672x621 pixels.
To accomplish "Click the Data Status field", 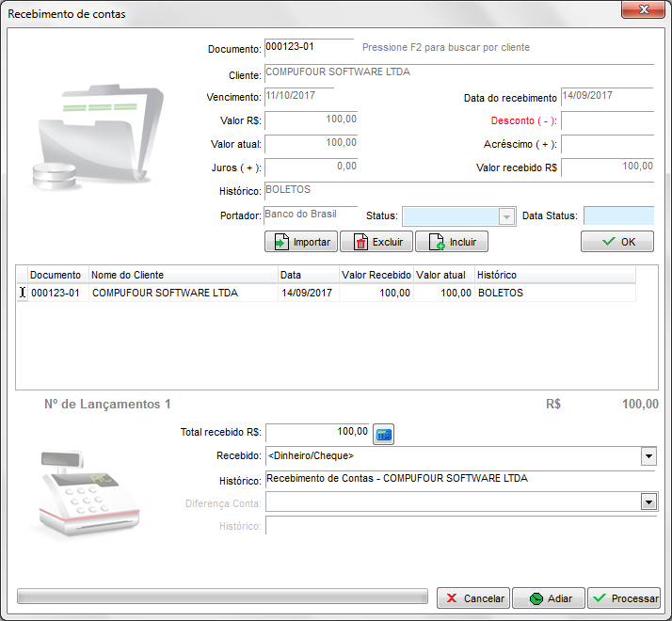I will pos(617,216).
